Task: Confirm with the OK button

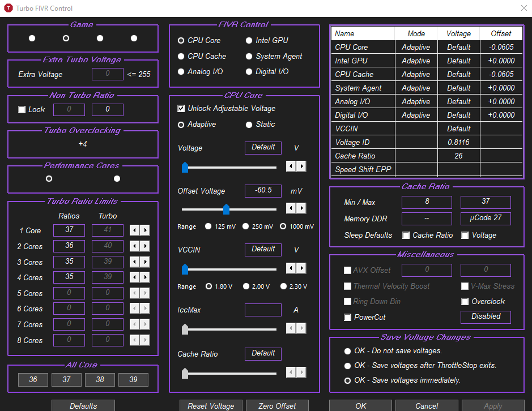Action: (x=361, y=405)
